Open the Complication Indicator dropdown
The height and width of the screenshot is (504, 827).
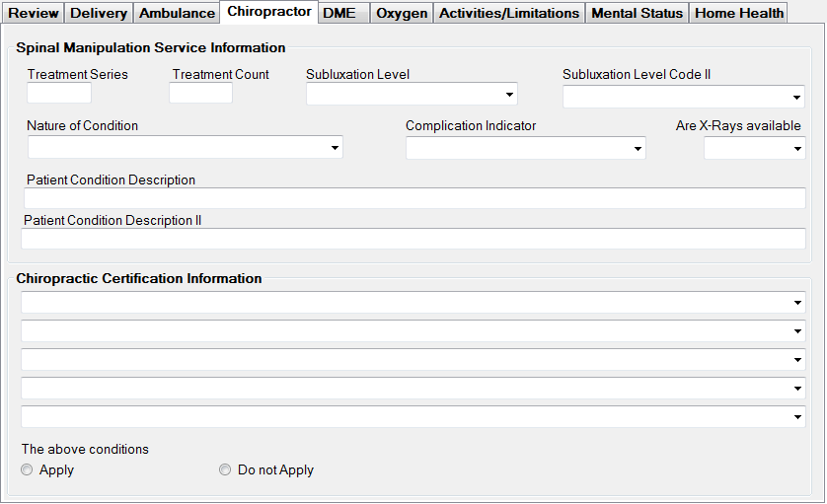525,148
